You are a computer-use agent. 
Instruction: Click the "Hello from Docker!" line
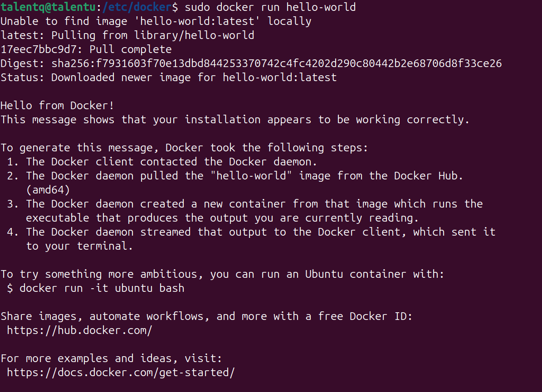click(x=57, y=106)
